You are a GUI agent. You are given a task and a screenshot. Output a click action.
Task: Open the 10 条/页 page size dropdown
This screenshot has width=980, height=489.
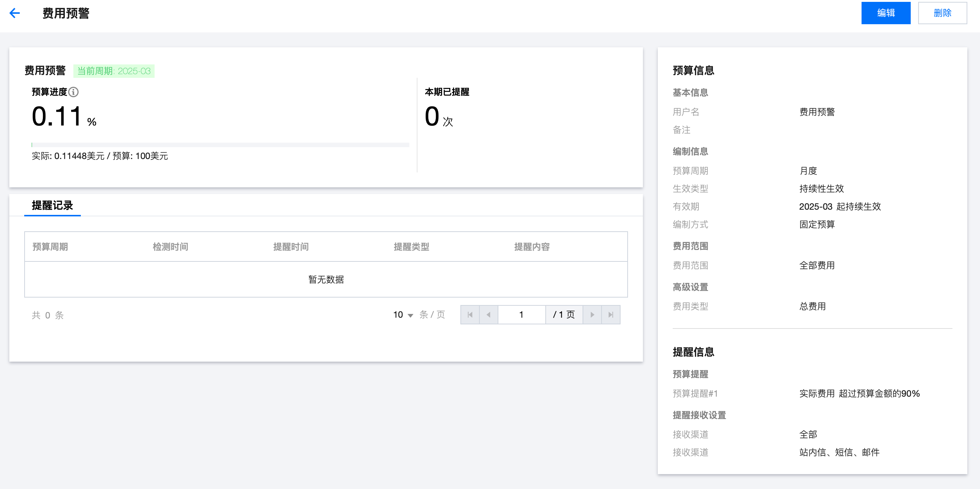point(403,315)
